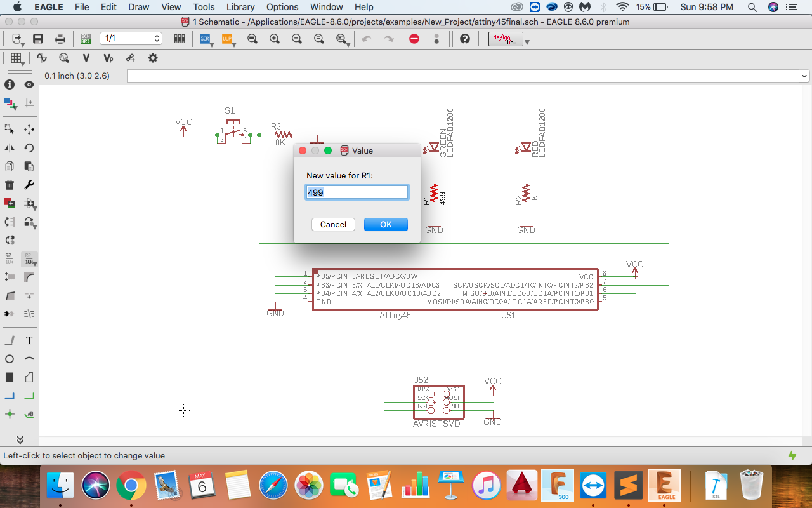Select the Info tool
Image resolution: width=812 pixels, height=508 pixels.
[10, 84]
